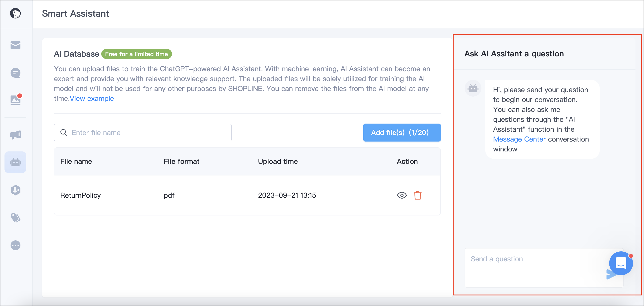The width and height of the screenshot is (644, 306).
Task: Follow the Message Center link
Action: (x=519, y=139)
